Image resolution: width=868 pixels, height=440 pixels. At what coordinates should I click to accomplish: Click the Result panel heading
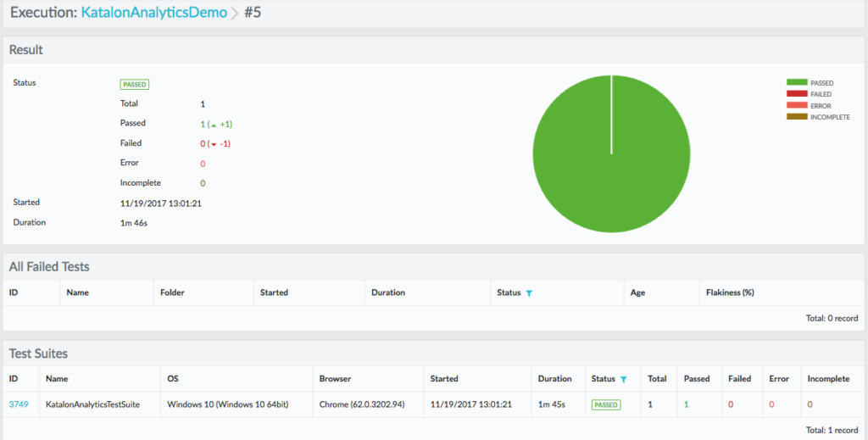coord(26,50)
